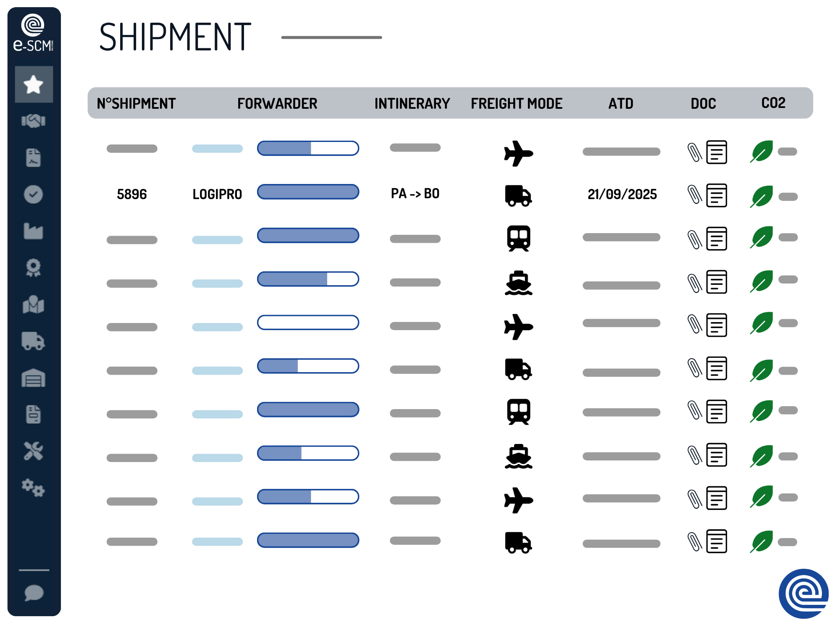Click the paperclip attachment for shipment 5896
Viewport: 840px width, 625px height.
[x=695, y=195]
